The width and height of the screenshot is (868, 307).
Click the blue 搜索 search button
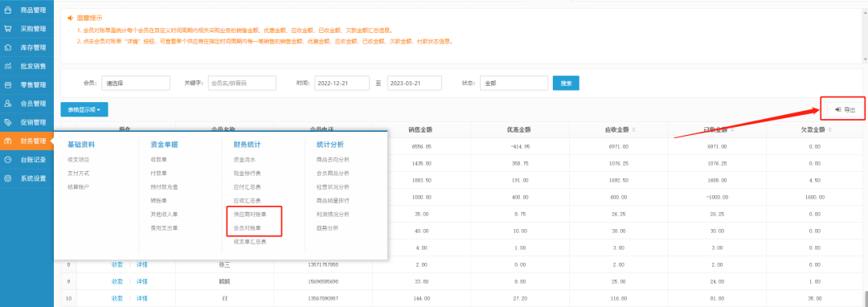(x=566, y=83)
